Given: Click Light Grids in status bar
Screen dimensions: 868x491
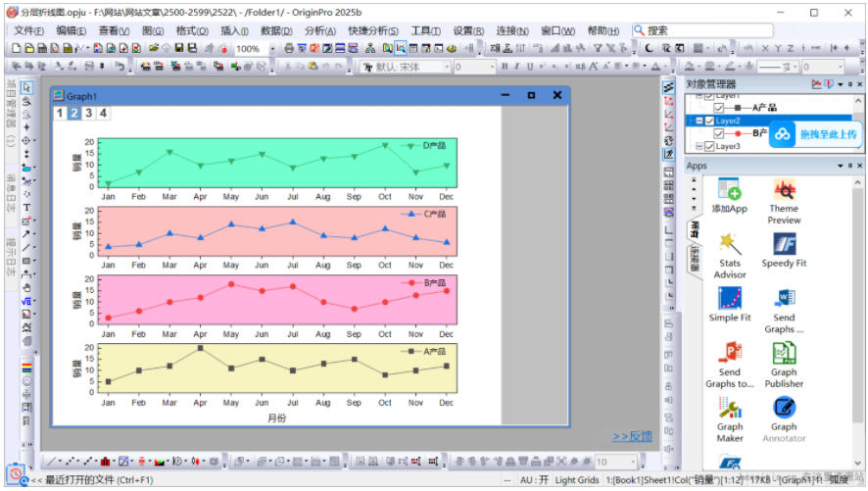Looking at the screenshot, I should pos(577,480).
